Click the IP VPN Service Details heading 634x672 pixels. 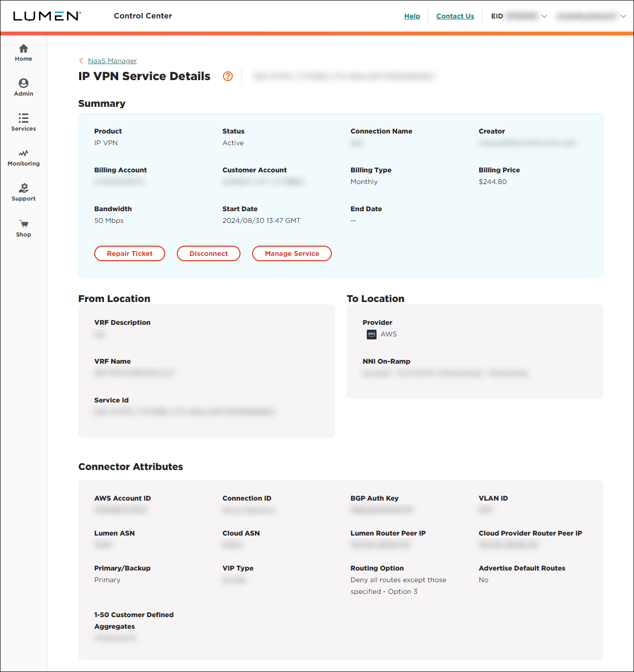tap(144, 76)
